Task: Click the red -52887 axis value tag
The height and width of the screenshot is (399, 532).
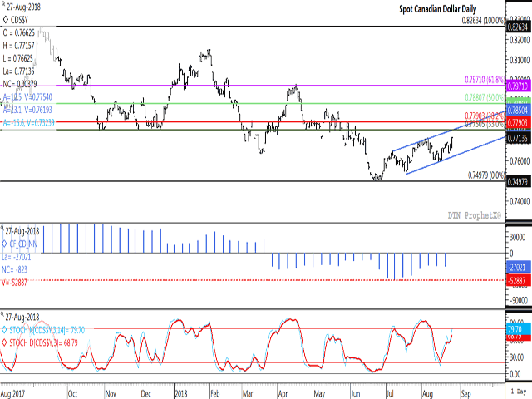Action: [519, 281]
